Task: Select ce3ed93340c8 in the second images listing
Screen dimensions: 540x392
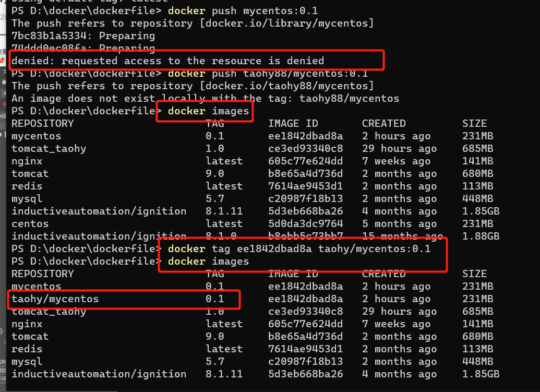Action: (x=305, y=312)
